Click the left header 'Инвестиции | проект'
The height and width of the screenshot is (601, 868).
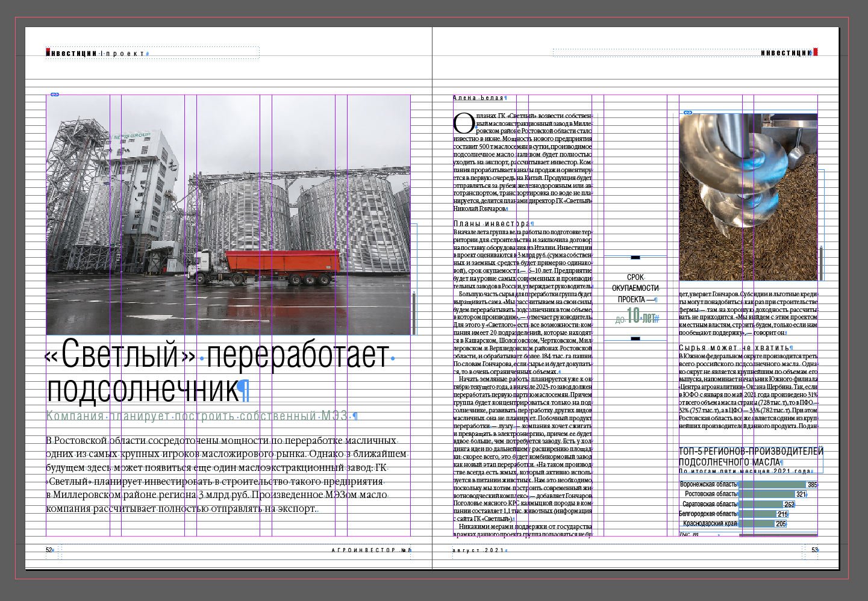click(95, 54)
